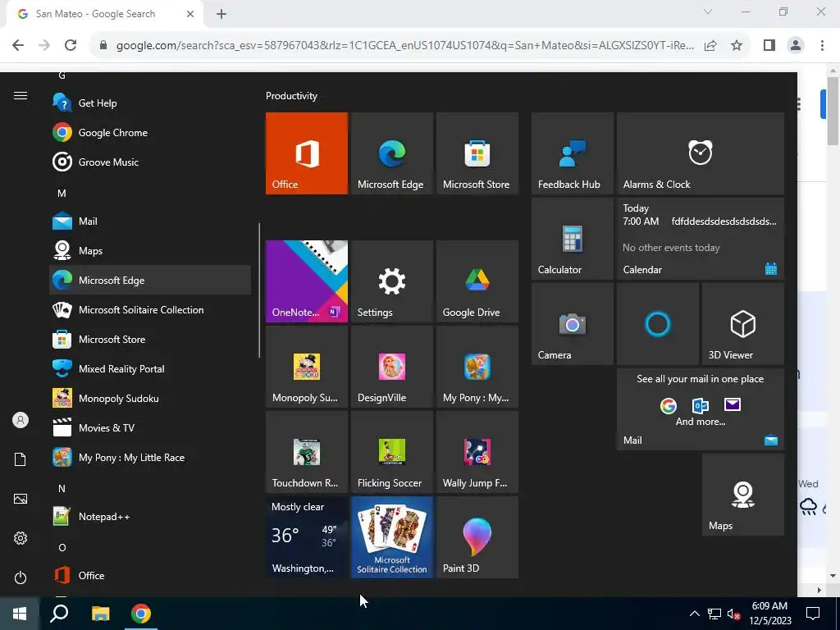Launch the Microsoft Edge tile

tap(391, 153)
